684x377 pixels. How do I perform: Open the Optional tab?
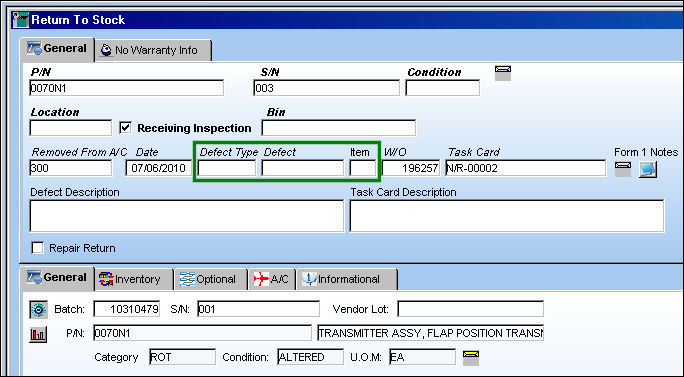point(211,279)
